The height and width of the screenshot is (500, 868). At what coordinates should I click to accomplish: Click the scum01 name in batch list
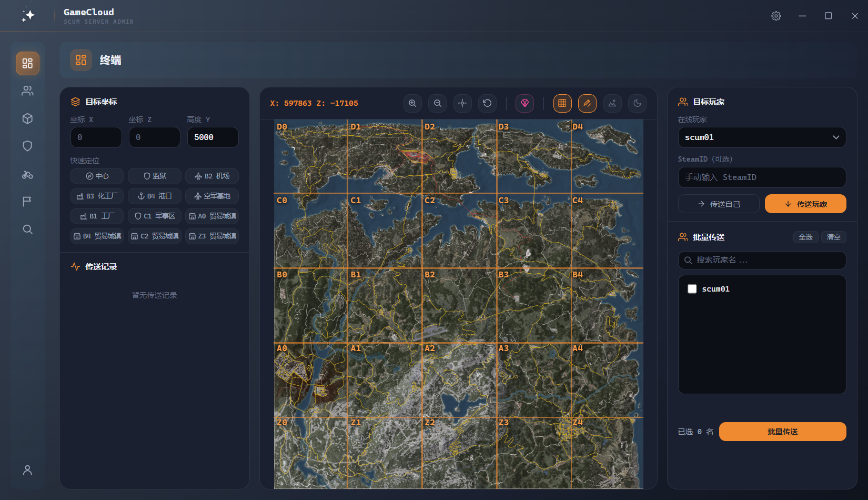(715, 289)
